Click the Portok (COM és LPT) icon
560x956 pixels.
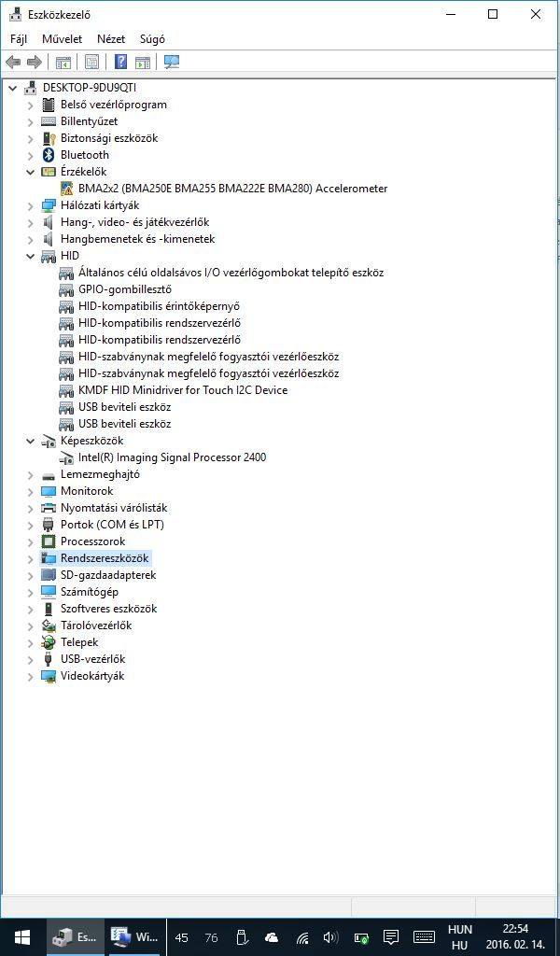pos(49,525)
